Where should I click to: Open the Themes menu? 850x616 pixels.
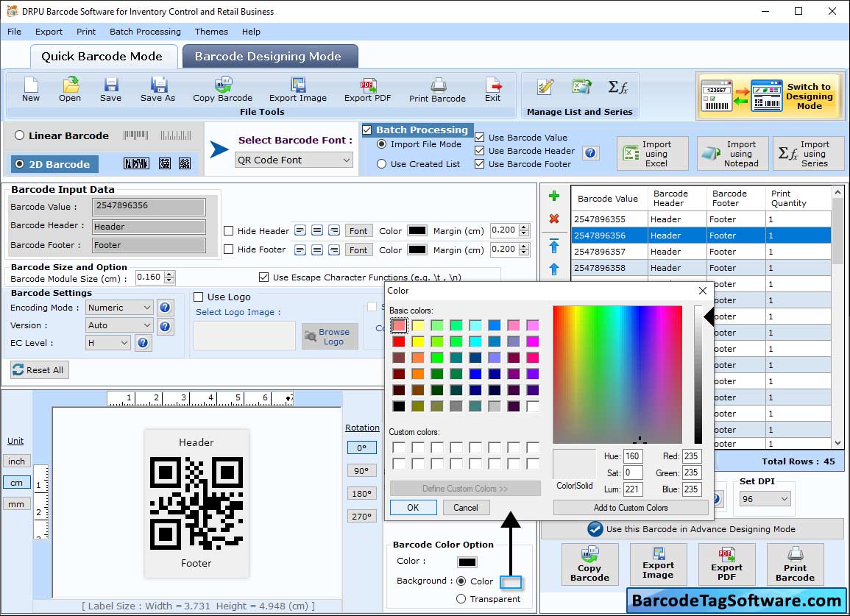click(x=211, y=32)
